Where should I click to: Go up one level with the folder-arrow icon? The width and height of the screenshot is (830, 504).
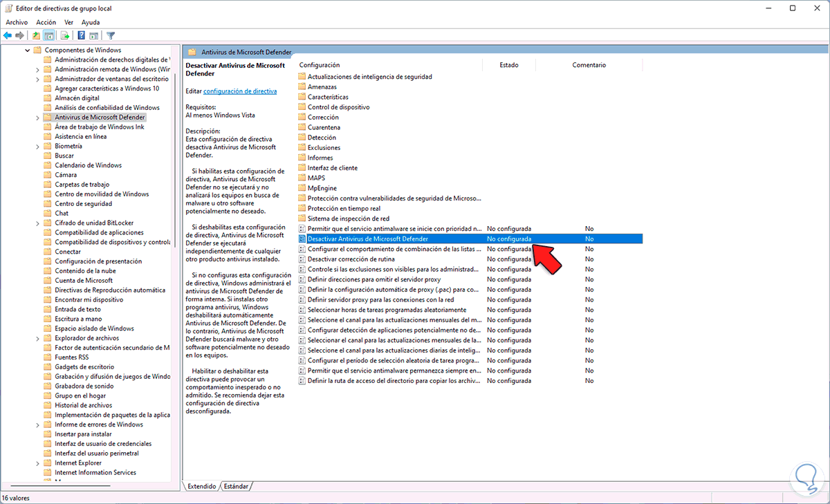36,35
